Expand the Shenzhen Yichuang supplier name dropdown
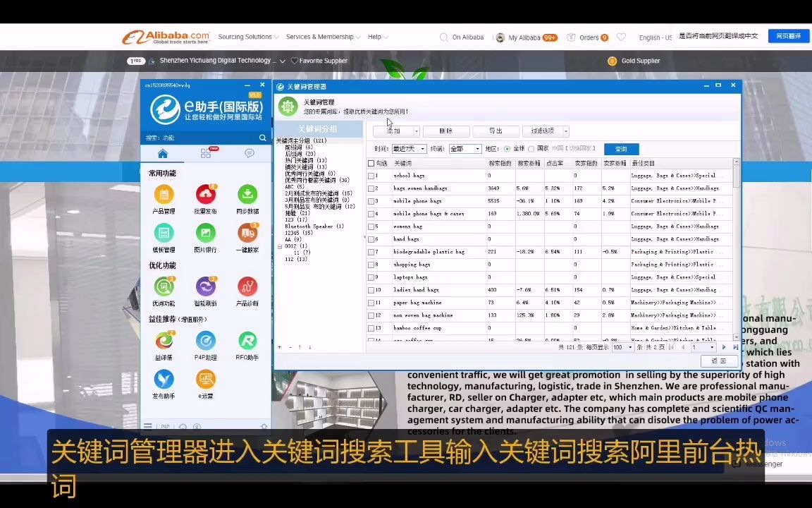Screen dimensions: 812x508 coord(283,61)
